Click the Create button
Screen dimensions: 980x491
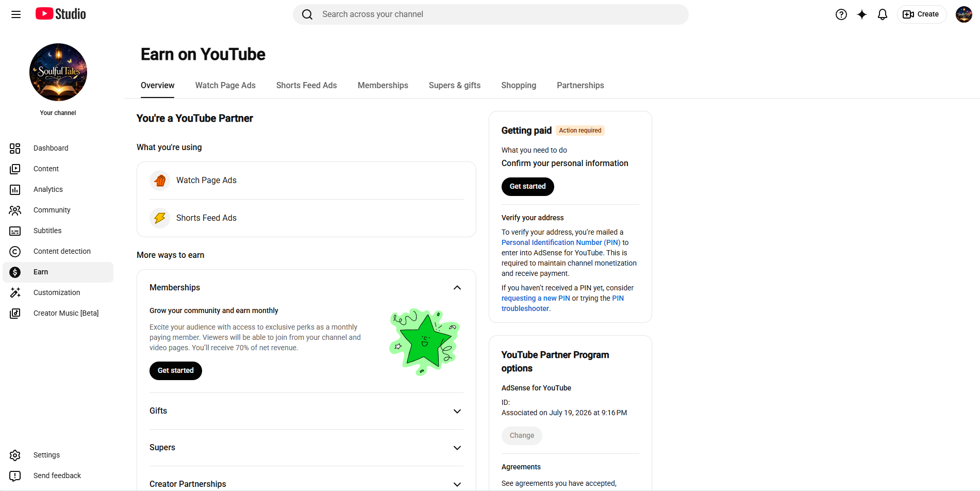(x=922, y=14)
